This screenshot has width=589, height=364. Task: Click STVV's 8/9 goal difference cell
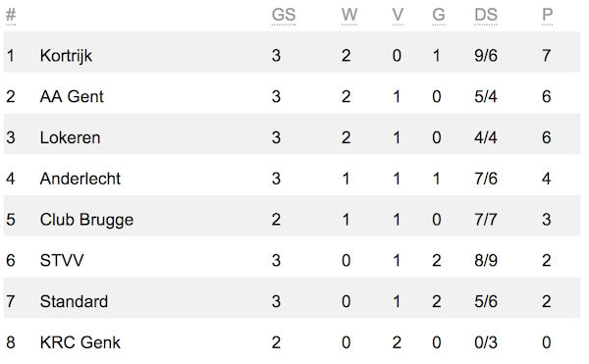(x=486, y=260)
